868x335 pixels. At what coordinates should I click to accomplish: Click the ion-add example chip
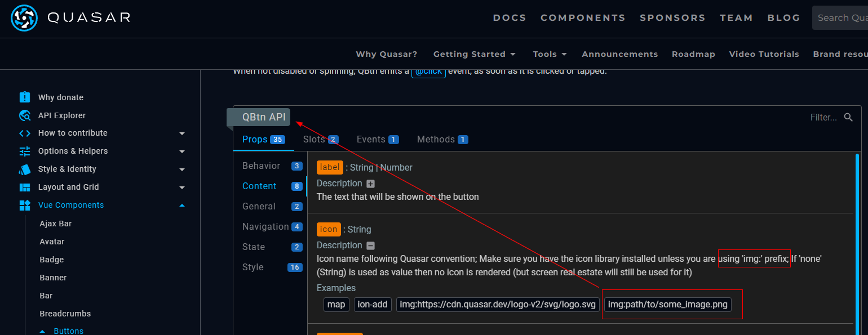pos(373,305)
